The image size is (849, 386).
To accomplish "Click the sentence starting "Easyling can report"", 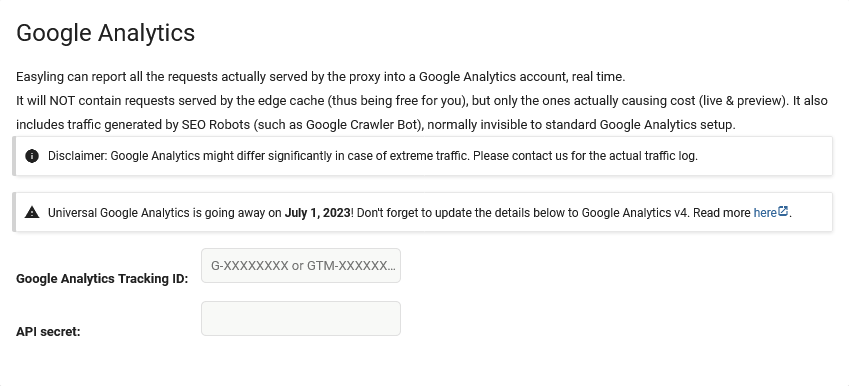I will (321, 77).
